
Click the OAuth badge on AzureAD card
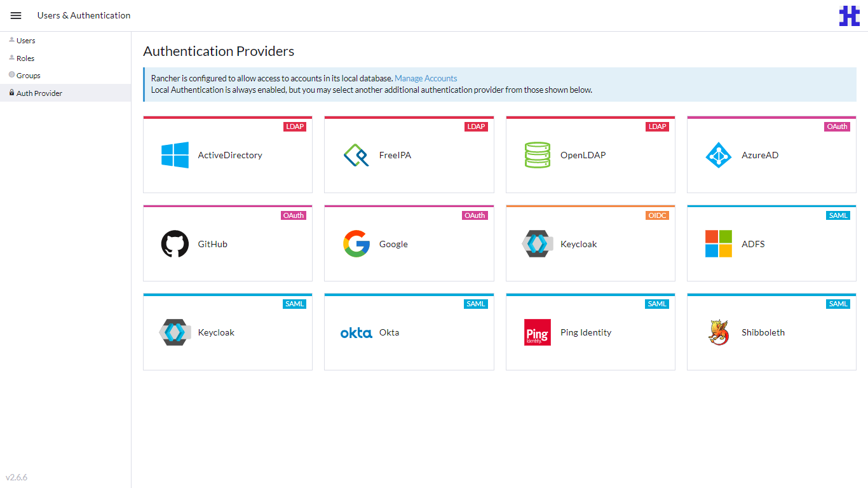click(x=837, y=126)
